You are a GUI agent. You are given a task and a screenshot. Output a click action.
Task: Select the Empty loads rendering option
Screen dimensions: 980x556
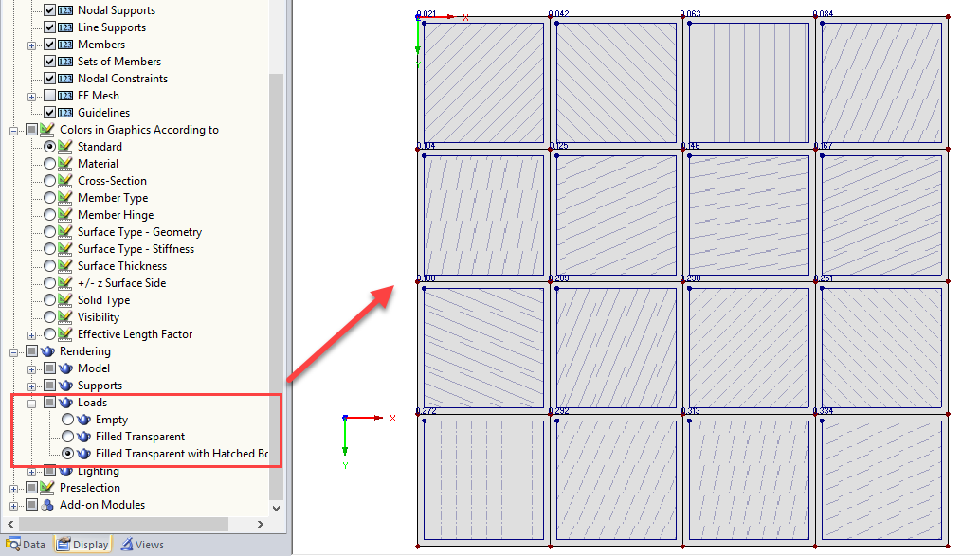point(68,419)
